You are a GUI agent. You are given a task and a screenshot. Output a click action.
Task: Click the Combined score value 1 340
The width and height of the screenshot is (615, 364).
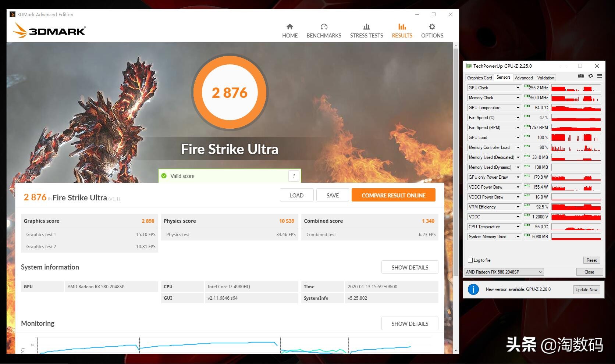[428, 221]
